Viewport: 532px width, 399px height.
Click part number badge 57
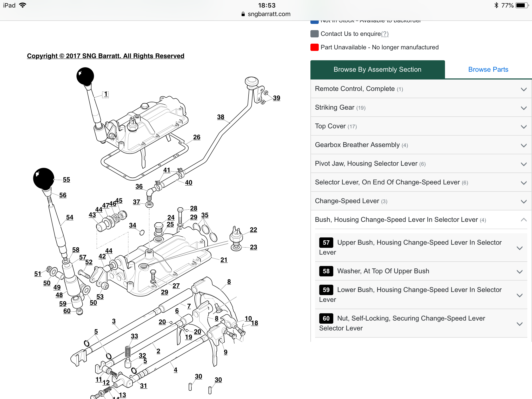326,243
